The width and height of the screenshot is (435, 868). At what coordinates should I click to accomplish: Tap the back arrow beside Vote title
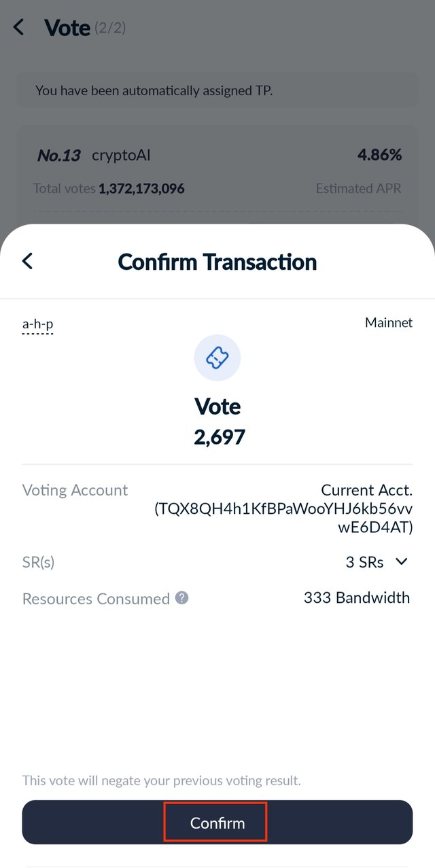click(x=18, y=27)
